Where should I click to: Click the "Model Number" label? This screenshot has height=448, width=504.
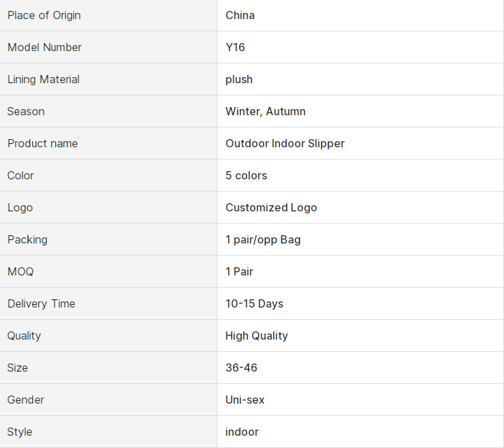(x=44, y=47)
